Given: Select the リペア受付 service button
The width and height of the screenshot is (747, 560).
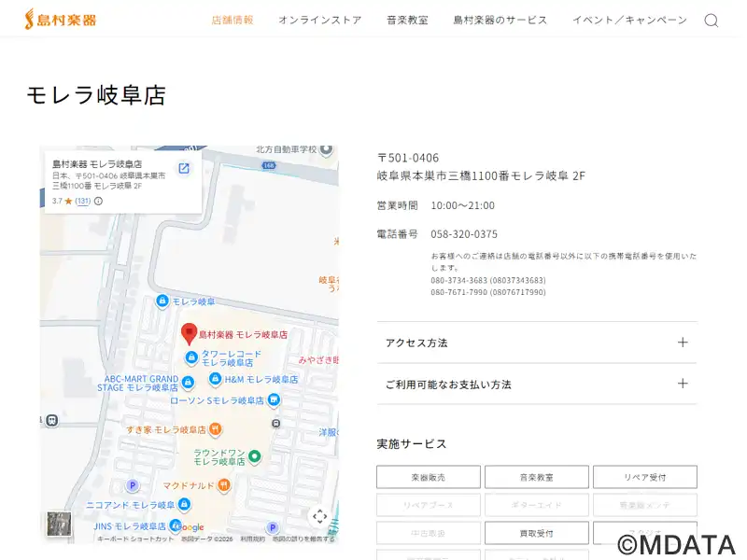Looking at the screenshot, I should [644, 477].
